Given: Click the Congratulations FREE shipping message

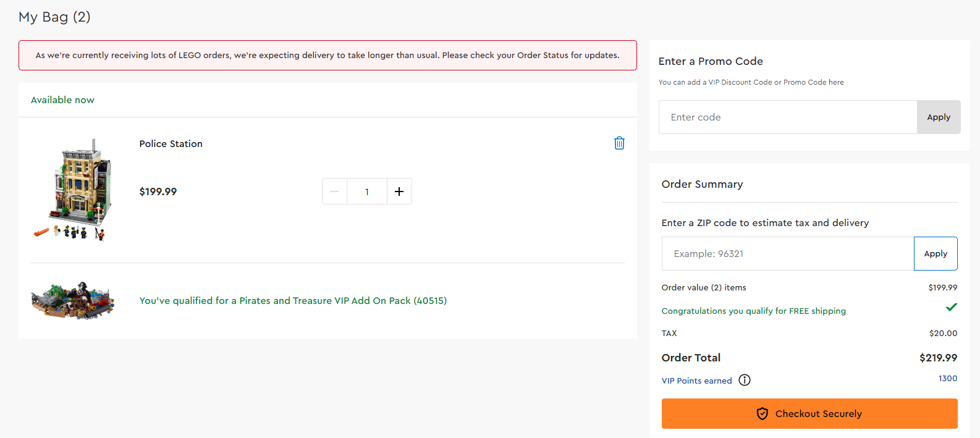Looking at the screenshot, I should pos(754,311).
